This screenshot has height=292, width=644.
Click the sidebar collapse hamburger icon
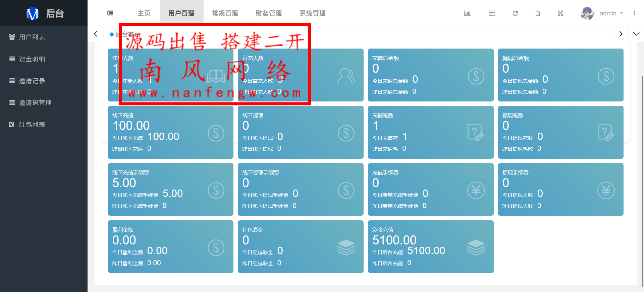point(110,13)
